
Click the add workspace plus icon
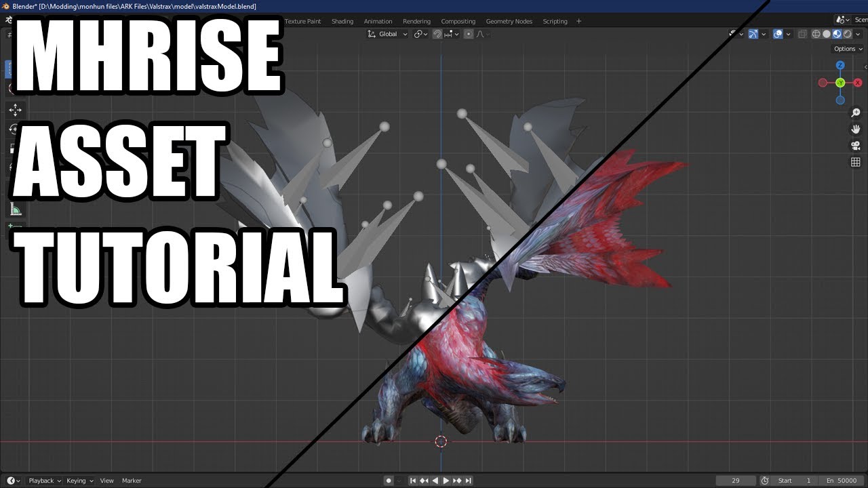coord(578,21)
